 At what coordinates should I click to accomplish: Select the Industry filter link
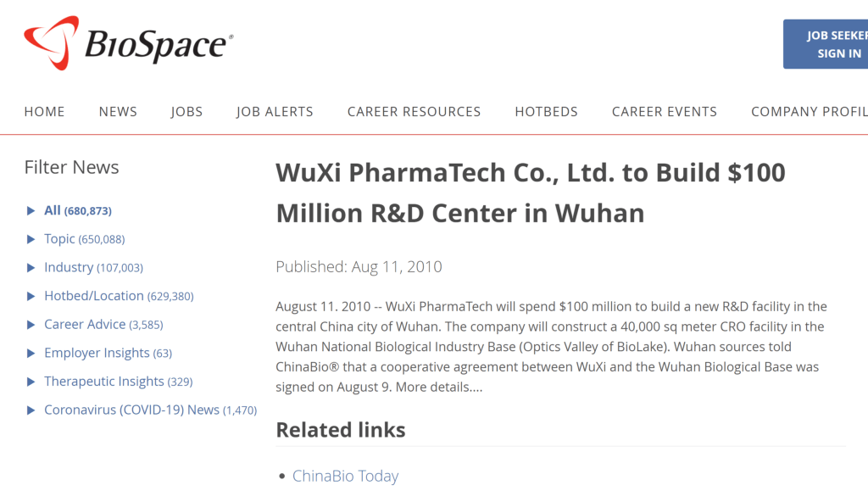69,268
